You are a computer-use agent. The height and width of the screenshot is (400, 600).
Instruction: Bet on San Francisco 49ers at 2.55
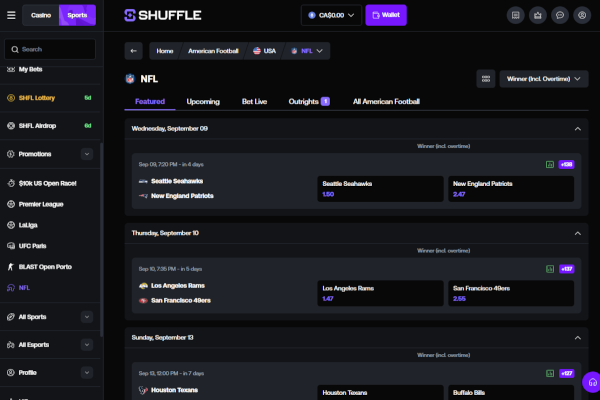click(x=511, y=294)
